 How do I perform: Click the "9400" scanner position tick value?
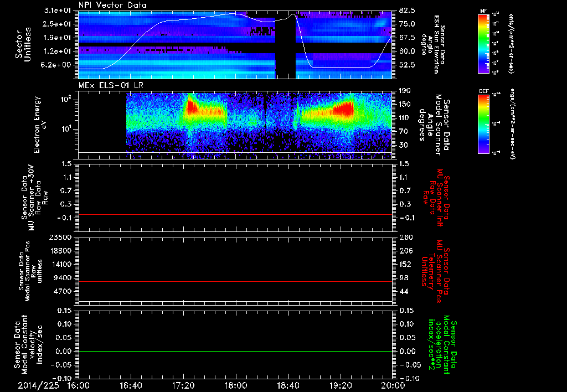point(63,278)
